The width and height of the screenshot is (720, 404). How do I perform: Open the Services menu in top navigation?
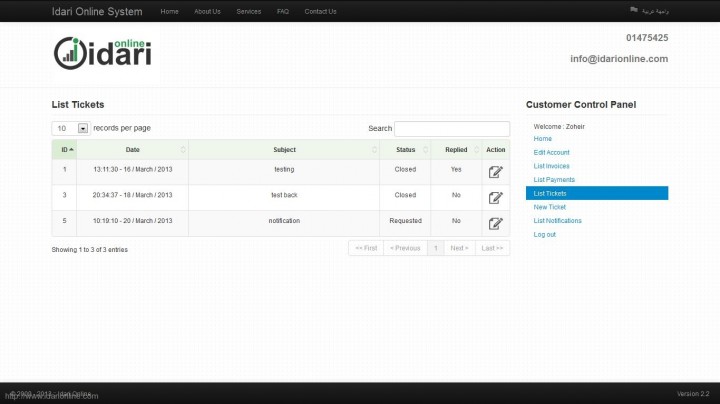(248, 11)
